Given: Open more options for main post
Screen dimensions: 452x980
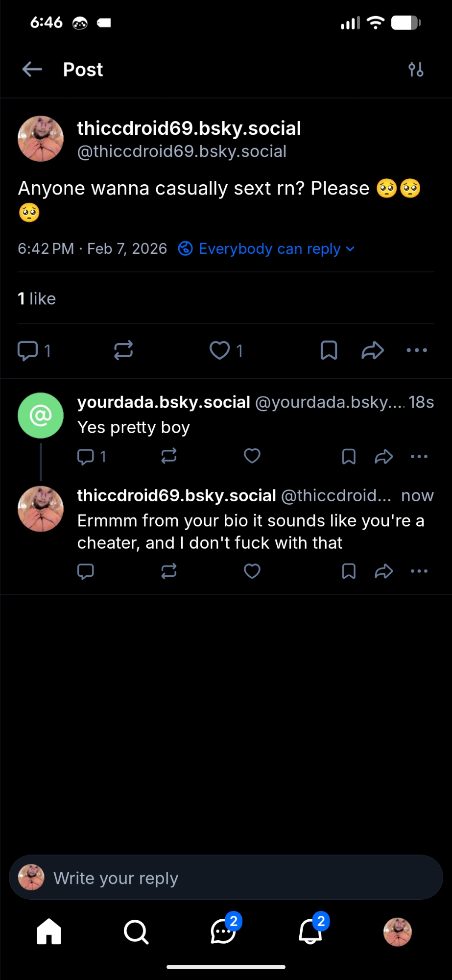Looking at the screenshot, I should [x=417, y=350].
